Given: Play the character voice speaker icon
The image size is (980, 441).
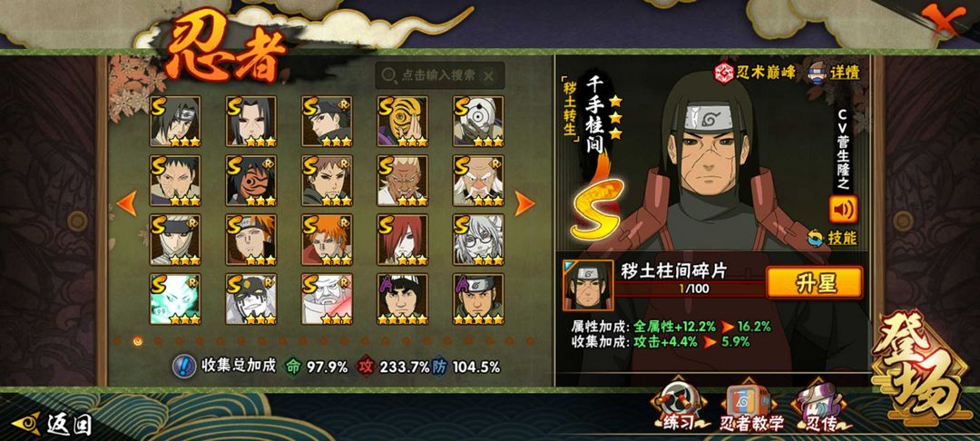Looking at the screenshot, I should tap(843, 210).
